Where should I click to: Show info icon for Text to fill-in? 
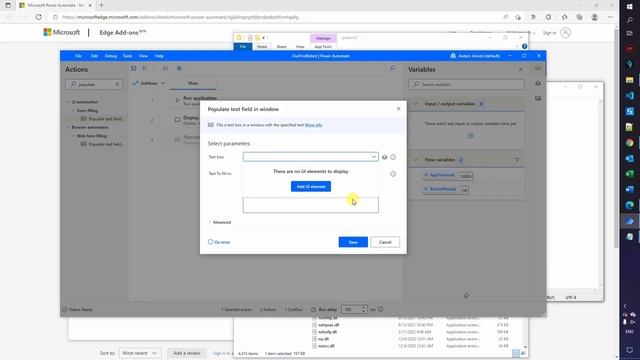pyautogui.click(x=393, y=174)
